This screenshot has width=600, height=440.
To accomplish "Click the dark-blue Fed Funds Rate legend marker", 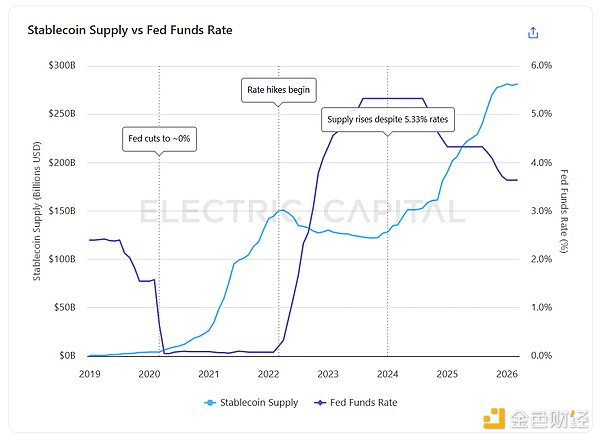I will pyautogui.click(x=320, y=402).
